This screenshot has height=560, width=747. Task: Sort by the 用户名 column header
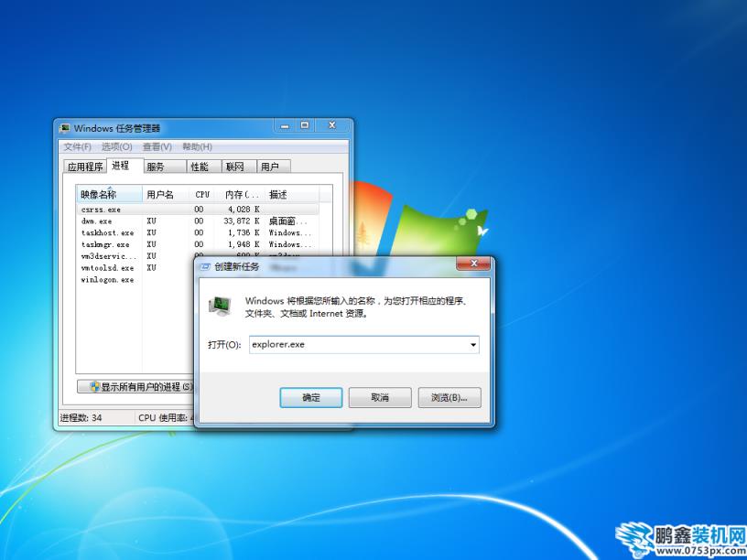(x=167, y=194)
